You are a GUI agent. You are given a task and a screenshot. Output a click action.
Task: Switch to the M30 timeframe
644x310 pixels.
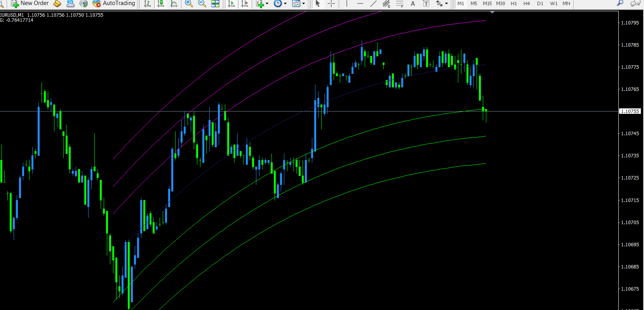pos(501,3)
